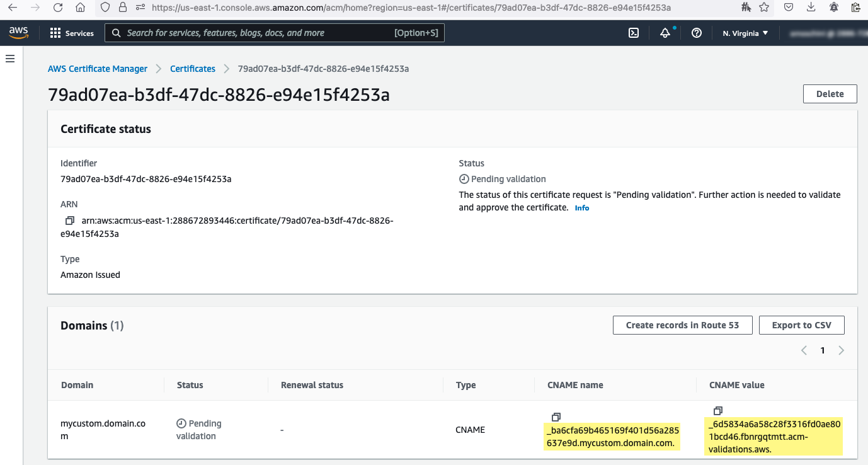This screenshot has width=868, height=465.
Task: Select the _6d5834a6a CNAME value text
Action: click(774, 436)
